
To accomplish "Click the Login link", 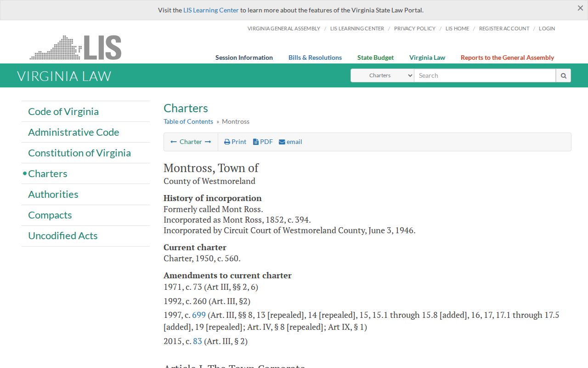I will point(547,29).
